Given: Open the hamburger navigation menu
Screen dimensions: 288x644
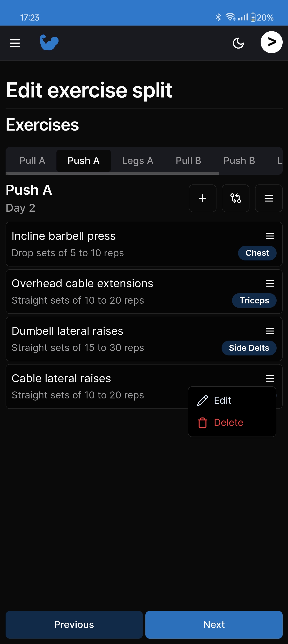Looking at the screenshot, I should tap(15, 43).
